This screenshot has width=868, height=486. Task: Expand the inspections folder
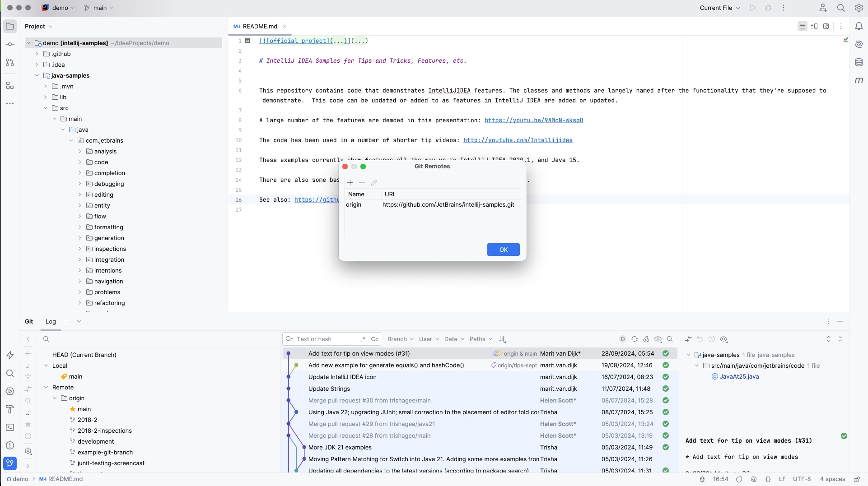(x=80, y=249)
